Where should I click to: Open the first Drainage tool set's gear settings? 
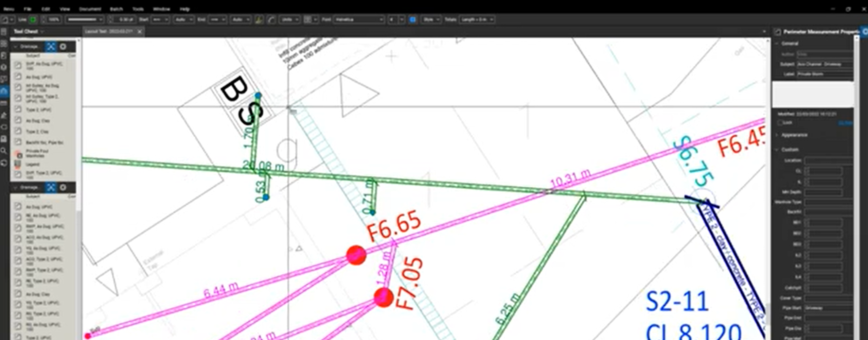click(63, 47)
